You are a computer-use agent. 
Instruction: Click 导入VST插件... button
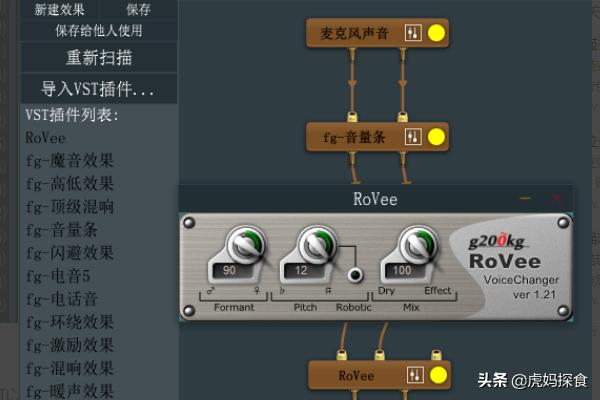99,89
